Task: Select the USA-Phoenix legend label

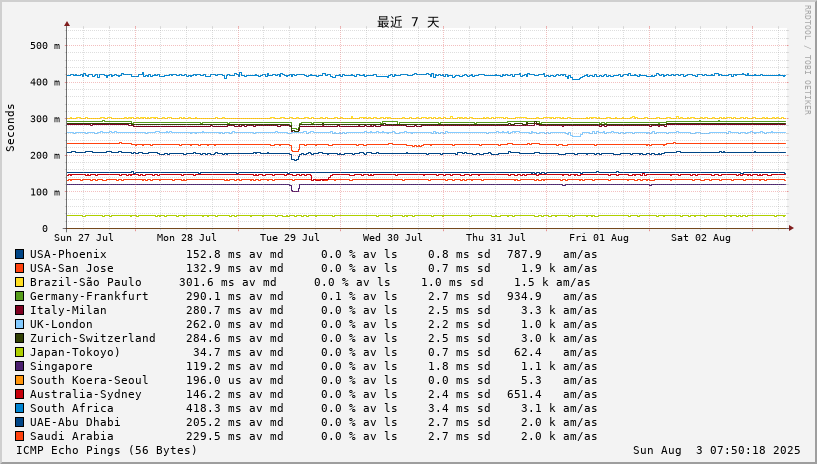Action: coord(68,255)
